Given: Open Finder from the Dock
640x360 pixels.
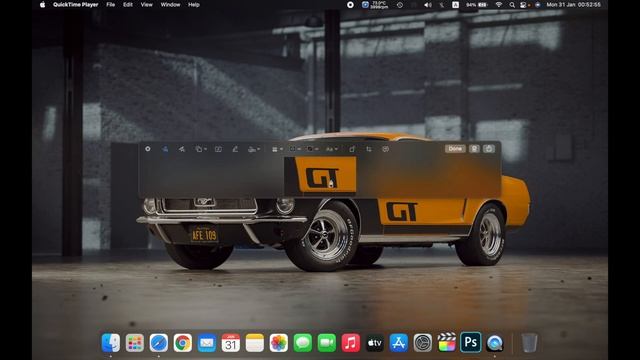Looking at the screenshot, I should [111, 342].
